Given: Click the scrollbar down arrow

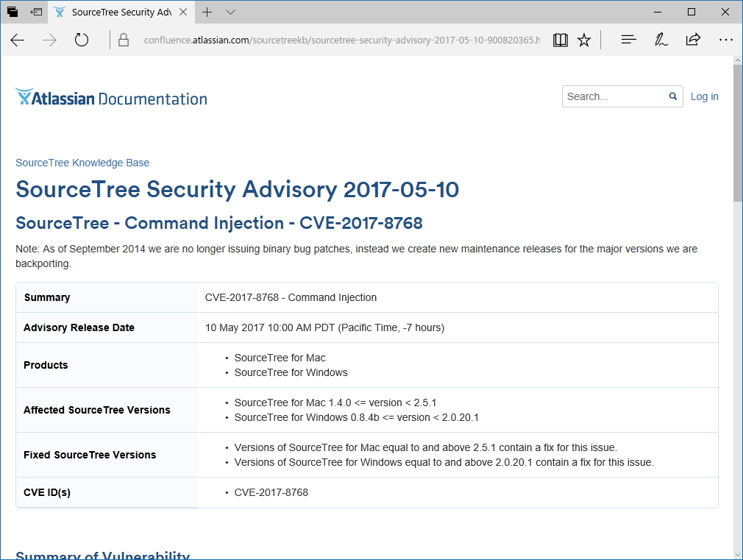Looking at the screenshot, I should pyautogui.click(x=738, y=554).
